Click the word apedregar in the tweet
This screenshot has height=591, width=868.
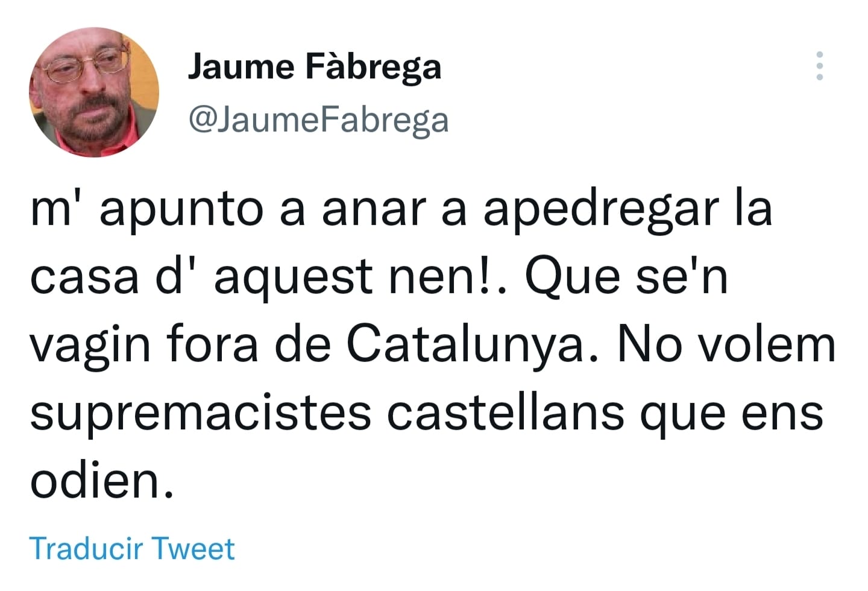click(x=601, y=210)
